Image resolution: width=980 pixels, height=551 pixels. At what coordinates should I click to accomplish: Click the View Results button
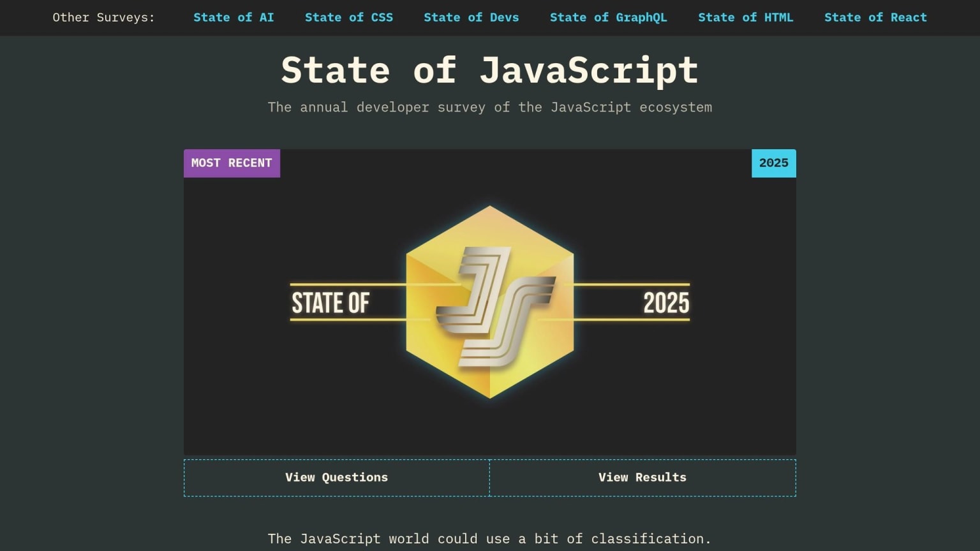click(642, 478)
